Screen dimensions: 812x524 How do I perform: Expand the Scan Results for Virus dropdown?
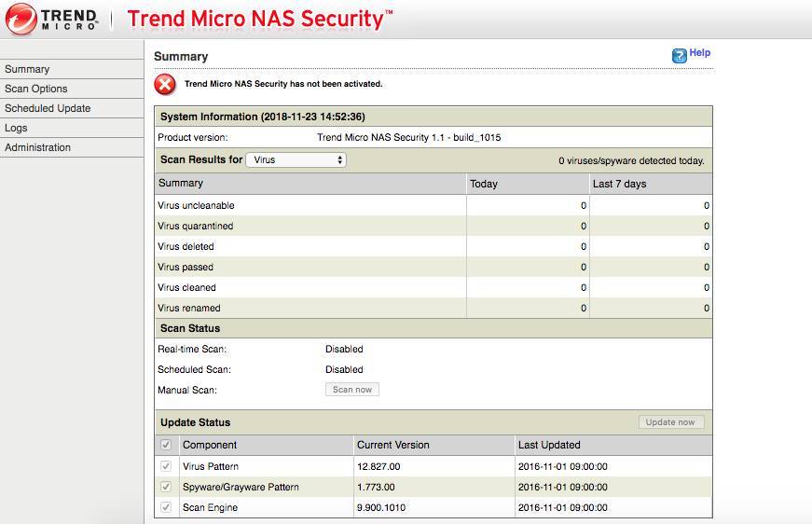coord(296,160)
